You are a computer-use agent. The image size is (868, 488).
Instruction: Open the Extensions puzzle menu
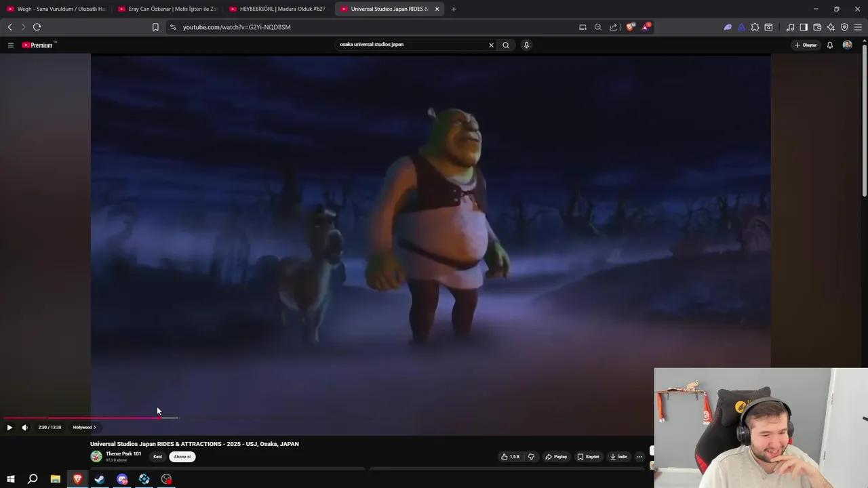point(755,27)
